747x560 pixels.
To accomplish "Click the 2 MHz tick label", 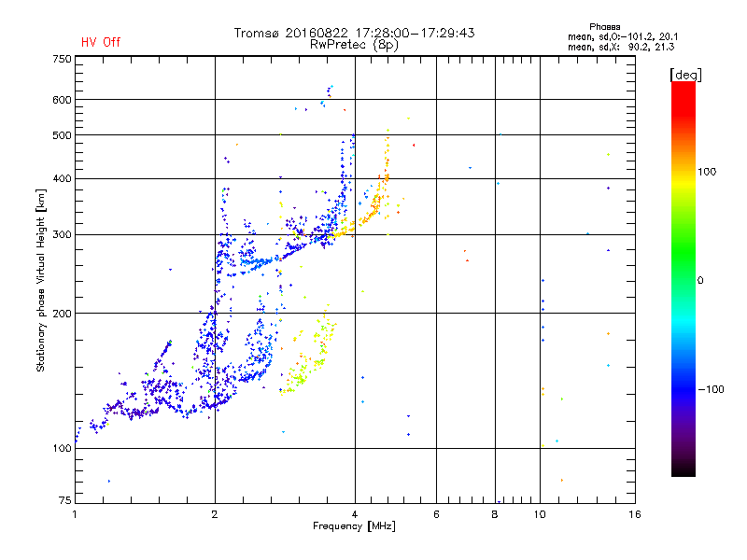I will (x=215, y=514).
